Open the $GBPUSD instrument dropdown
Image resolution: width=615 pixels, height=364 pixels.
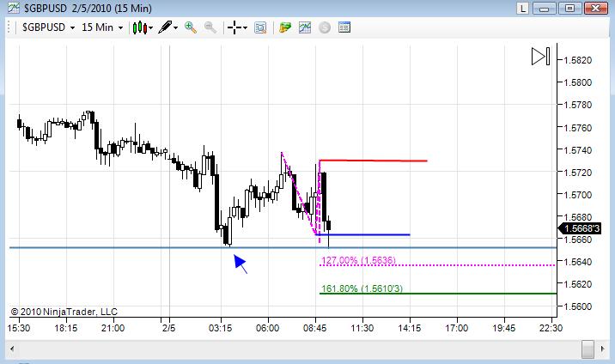[x=48, y=27]
